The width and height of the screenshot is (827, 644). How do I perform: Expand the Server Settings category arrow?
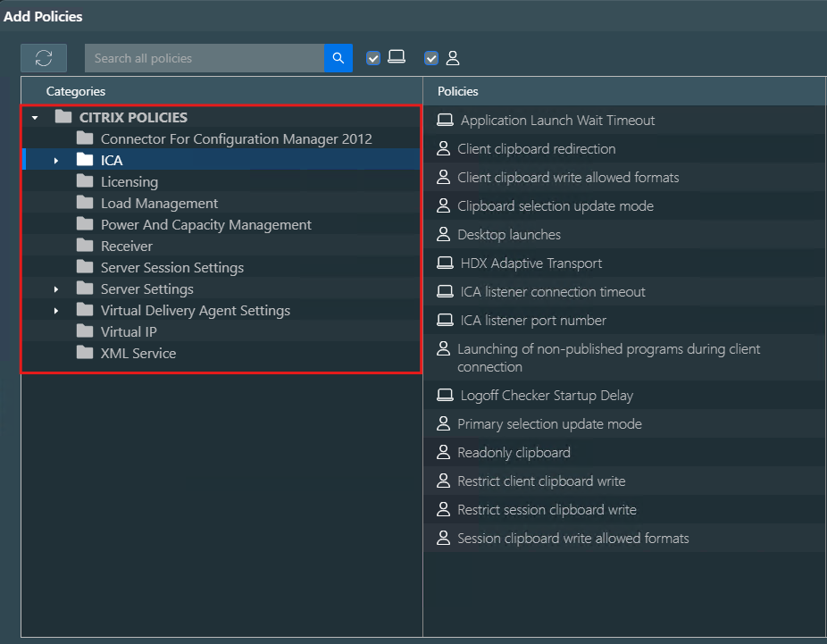pyautogui.click(x=56, y=289)
